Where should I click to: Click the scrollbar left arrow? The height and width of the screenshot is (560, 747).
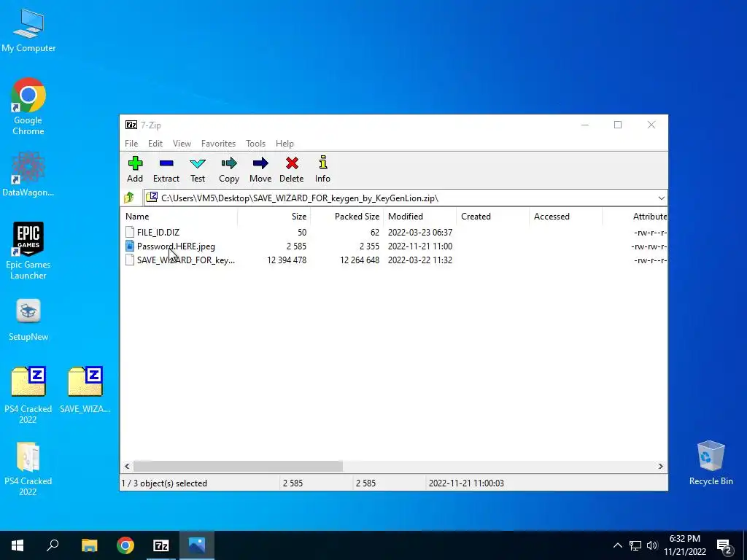coord(127,466)
